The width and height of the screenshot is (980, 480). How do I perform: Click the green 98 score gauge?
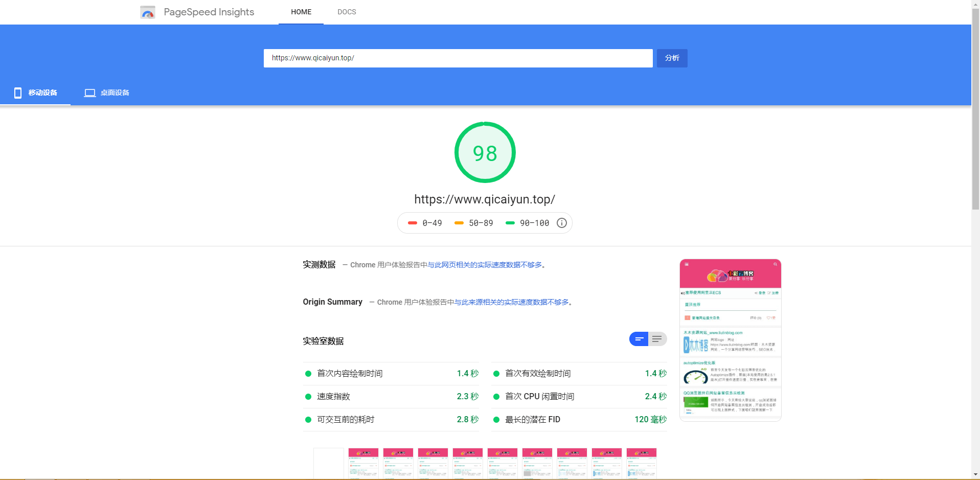click(485, 152)
